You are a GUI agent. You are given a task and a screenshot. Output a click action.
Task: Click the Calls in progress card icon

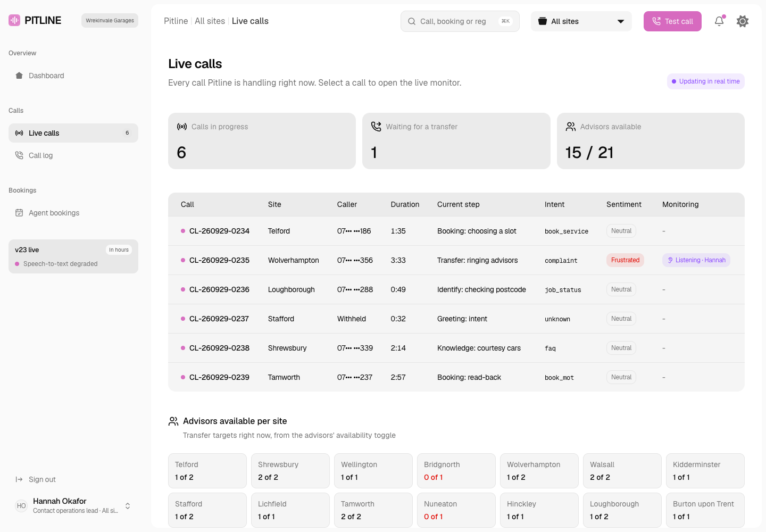[182, 127]
